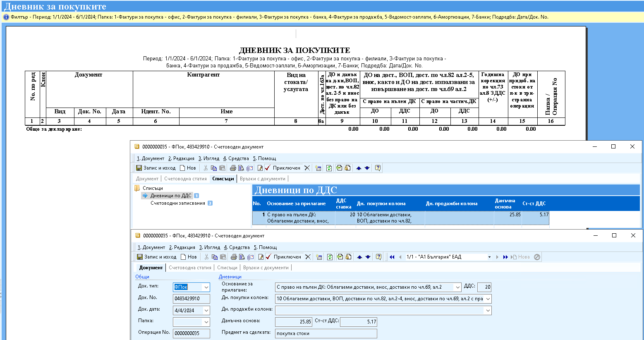The image size is (644, 340).
Task: Open 5. Помощ menu in lower window
Action: [265, 247]
